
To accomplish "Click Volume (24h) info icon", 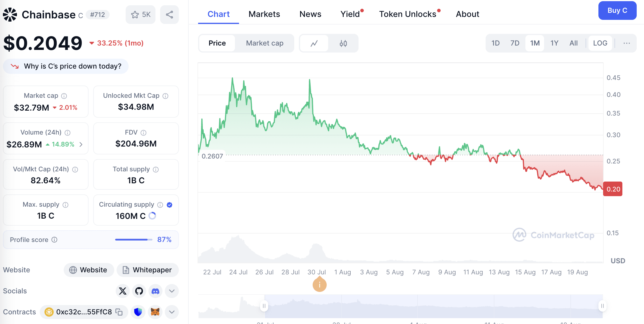I will point(67,133).
